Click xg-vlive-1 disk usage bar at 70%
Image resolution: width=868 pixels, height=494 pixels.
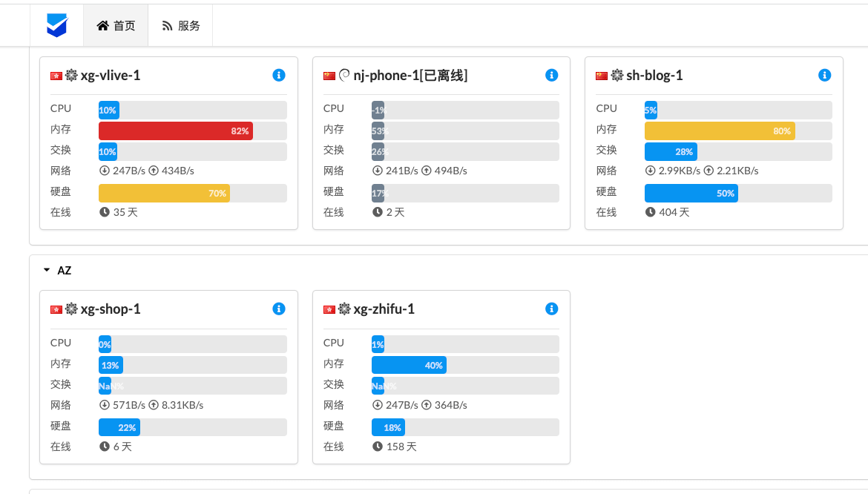(x=164, y=193)
